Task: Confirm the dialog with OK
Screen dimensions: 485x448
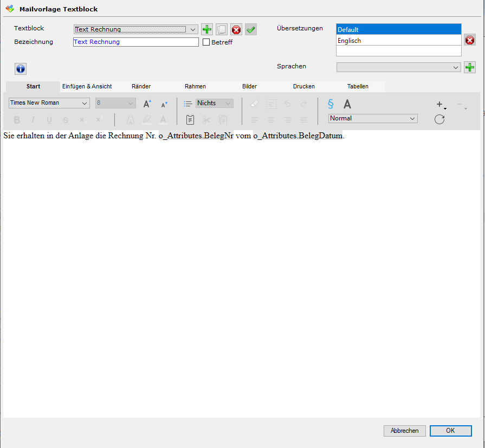Action: tap(450, 431)
